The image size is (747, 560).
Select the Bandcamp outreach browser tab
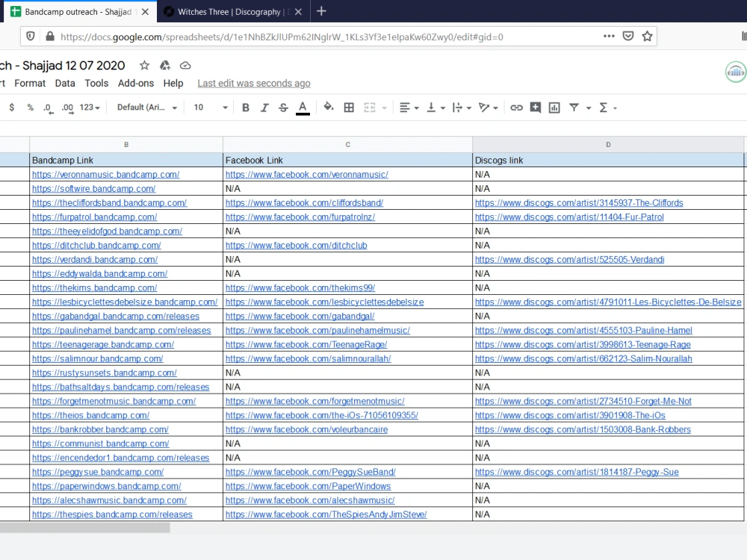(x=78, y=12)
